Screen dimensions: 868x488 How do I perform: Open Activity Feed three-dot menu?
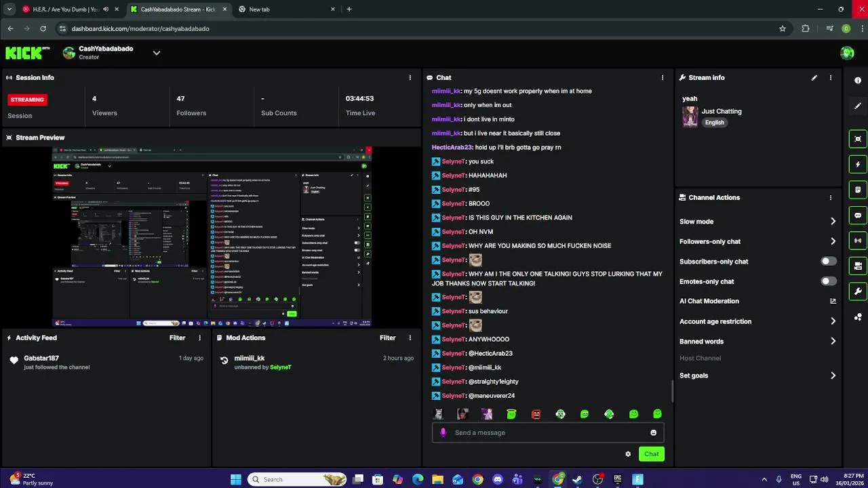coord(199,338)
